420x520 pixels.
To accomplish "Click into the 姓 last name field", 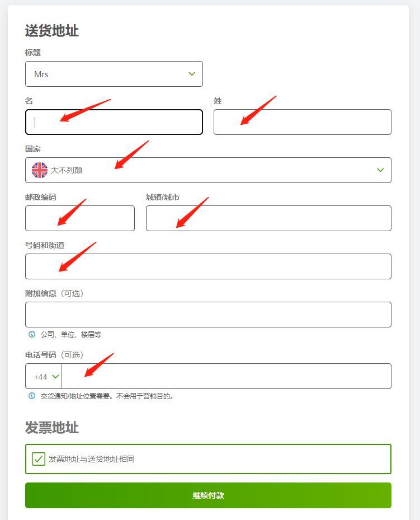I will point(303,122).
